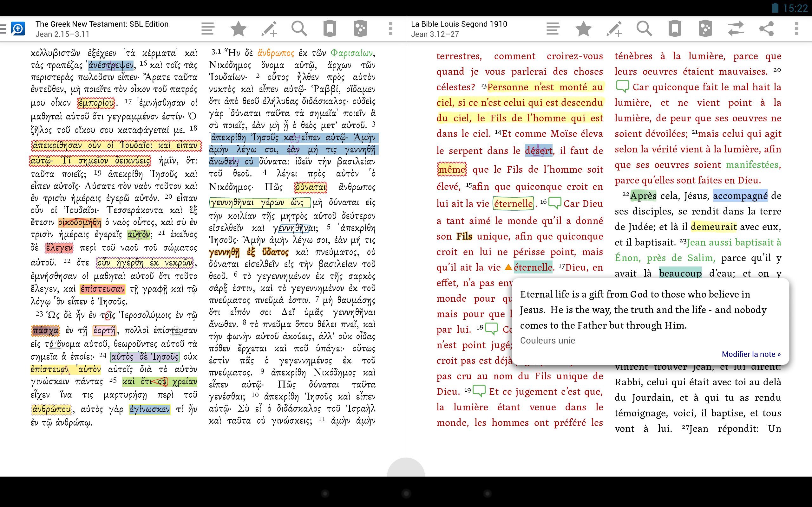Tap yellow highlighted verse 13 text
Viewport: 812px width, 507px height.
[520, 103]
